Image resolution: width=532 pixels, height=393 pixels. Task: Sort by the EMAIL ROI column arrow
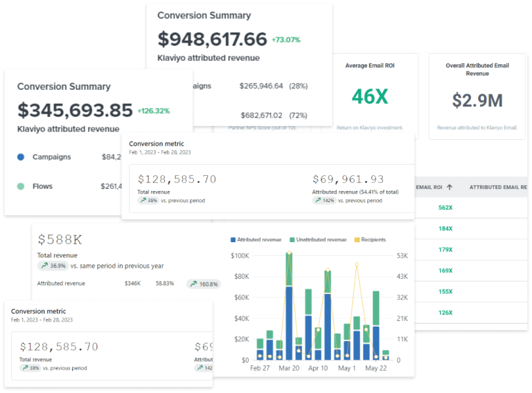click(450, 187)
